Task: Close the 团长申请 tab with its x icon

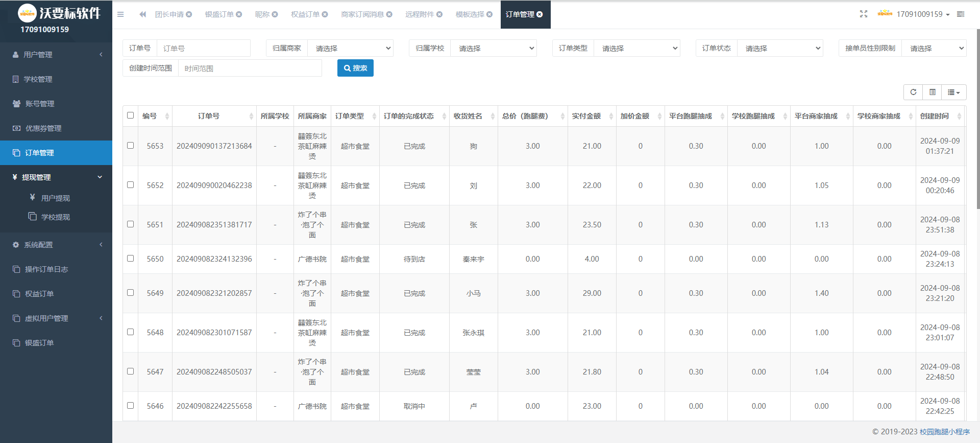Action: tap(189, 14)
